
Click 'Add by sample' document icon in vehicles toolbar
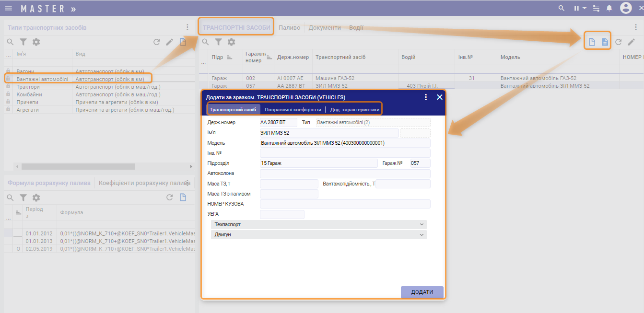[x=605, y=42]
